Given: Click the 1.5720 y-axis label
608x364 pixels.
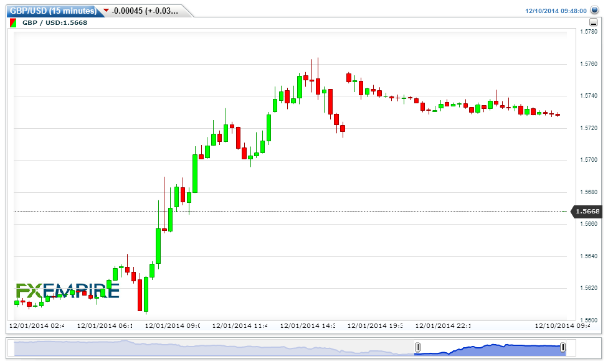Looking at the screenshot, I should (589, 128).
